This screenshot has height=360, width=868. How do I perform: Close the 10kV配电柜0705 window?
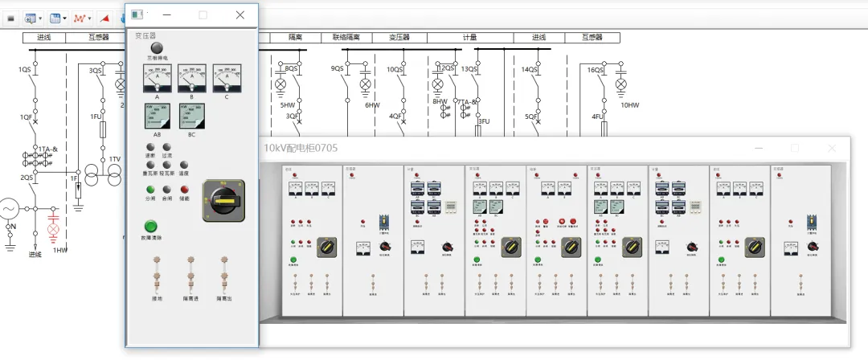pos(832,148)
